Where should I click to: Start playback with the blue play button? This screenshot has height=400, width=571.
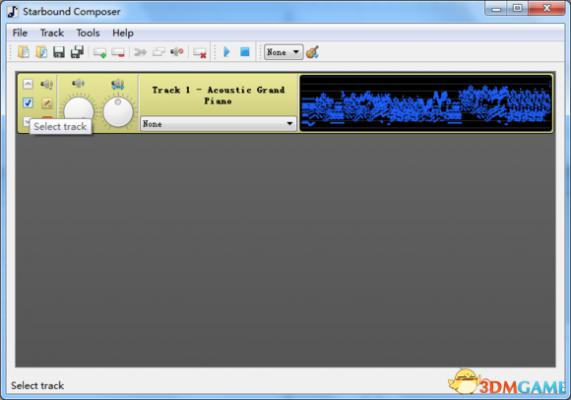point(227,52)
